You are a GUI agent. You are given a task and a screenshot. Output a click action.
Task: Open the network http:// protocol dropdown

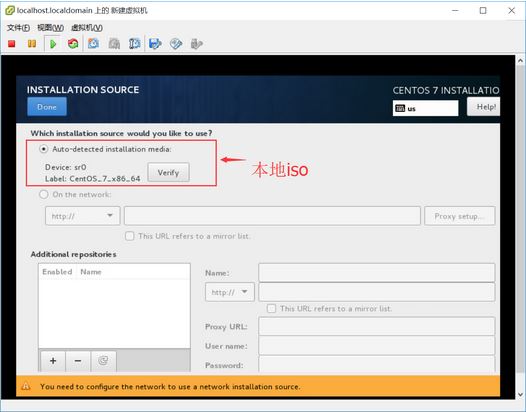pos(83,216)
